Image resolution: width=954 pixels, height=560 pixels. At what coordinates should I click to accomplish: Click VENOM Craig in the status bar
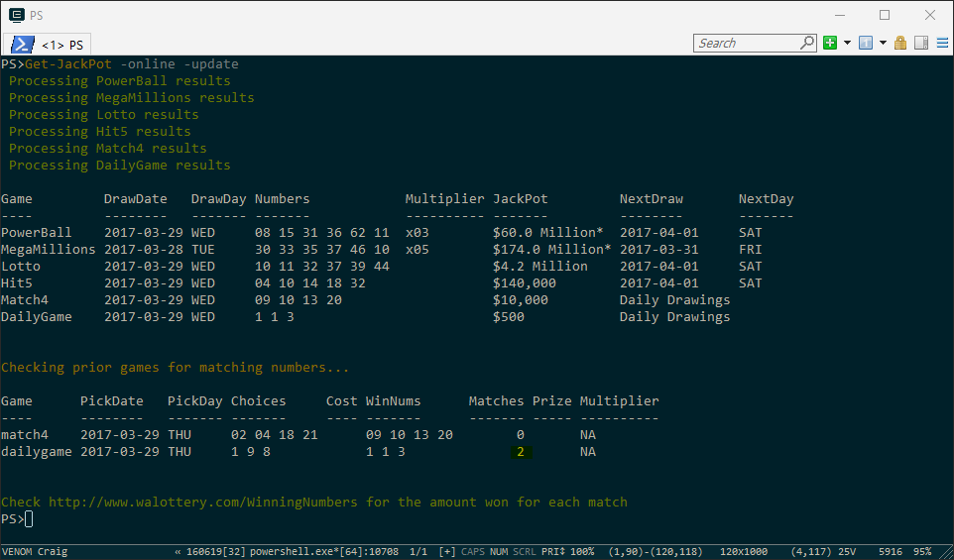pyautogui.click(x=35, y=552)
